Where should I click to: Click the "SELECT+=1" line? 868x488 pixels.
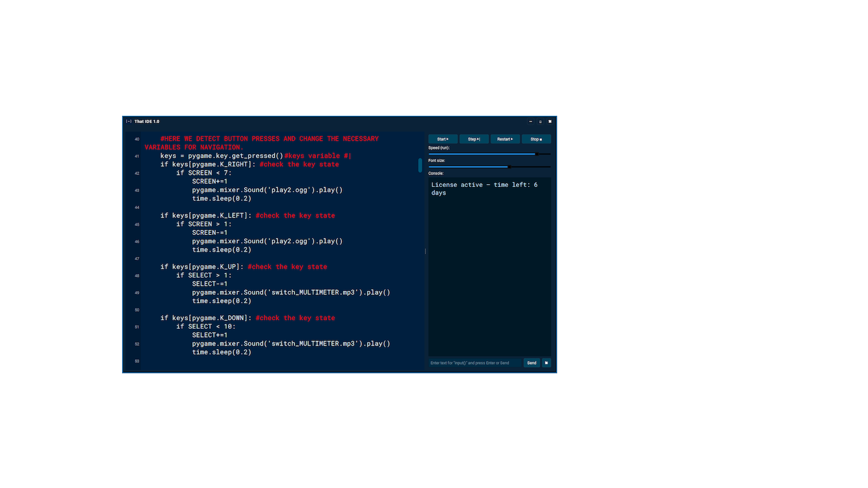pyautogui.click(x=210, y=335)
